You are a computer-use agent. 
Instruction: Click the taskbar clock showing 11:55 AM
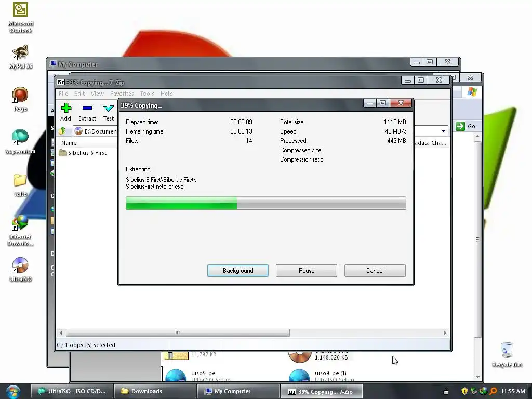[x=513, y=391]
